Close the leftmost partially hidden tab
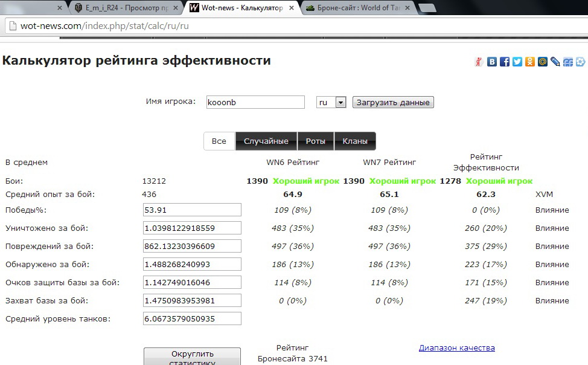The image size is (588, 365). tap(59, 7)
